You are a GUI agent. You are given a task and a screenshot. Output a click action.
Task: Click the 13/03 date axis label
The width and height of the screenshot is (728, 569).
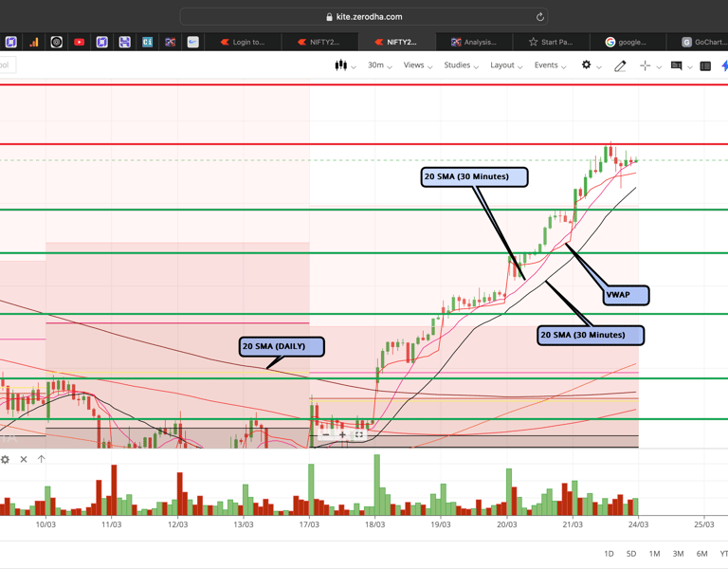pyautogui.click(x=244, y=524)
